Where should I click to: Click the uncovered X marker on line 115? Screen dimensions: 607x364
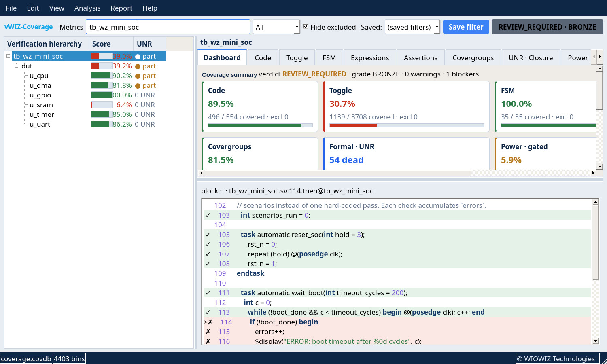tap(208, 332)
